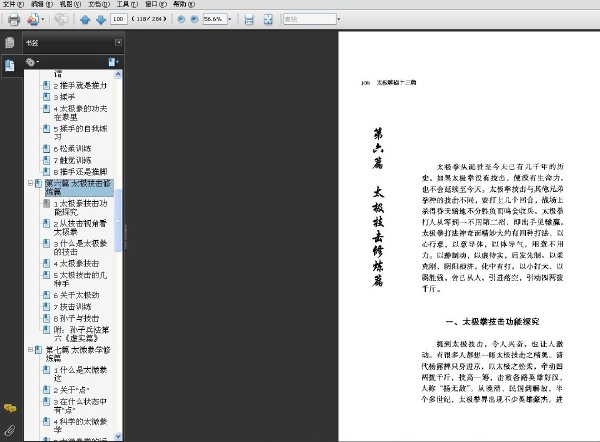The height and width of the screenshot is (442, 600).
Task: Collapse the 第六篇 太极技击修炼篇 bookmark node
Action: (x=30, y=183)
